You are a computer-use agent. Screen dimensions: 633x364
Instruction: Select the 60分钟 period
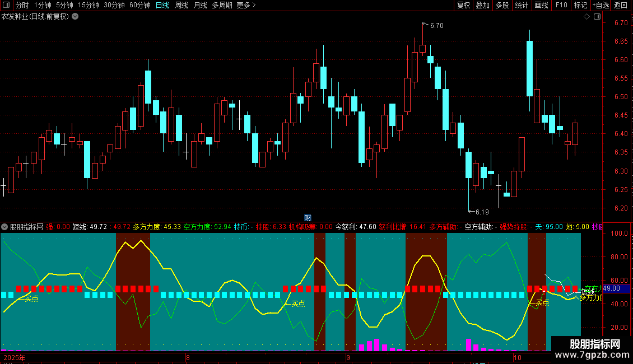coord(139,5)
